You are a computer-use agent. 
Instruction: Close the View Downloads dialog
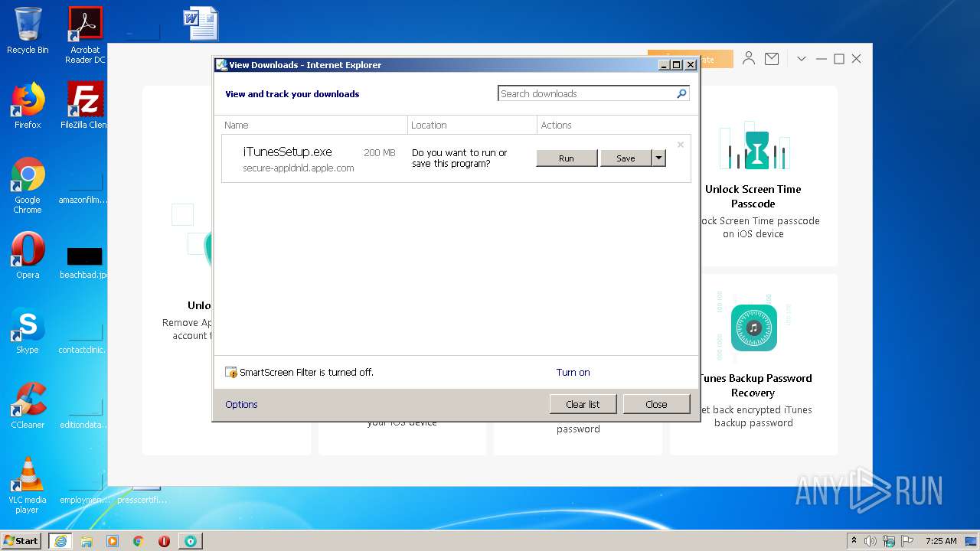pos(656,404)
